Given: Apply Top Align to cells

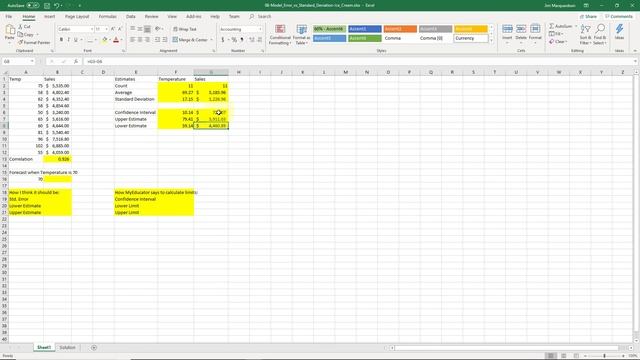Looking at the screenshot, I should point(133,29).
